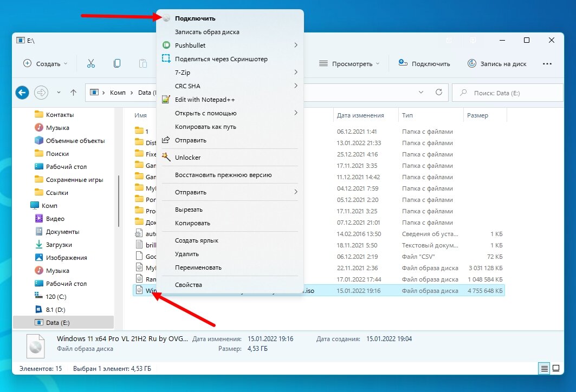Click the Notepad++ icon in context menu
The height and width of the screenshot is (392, 576).
(x=166, y=100)
